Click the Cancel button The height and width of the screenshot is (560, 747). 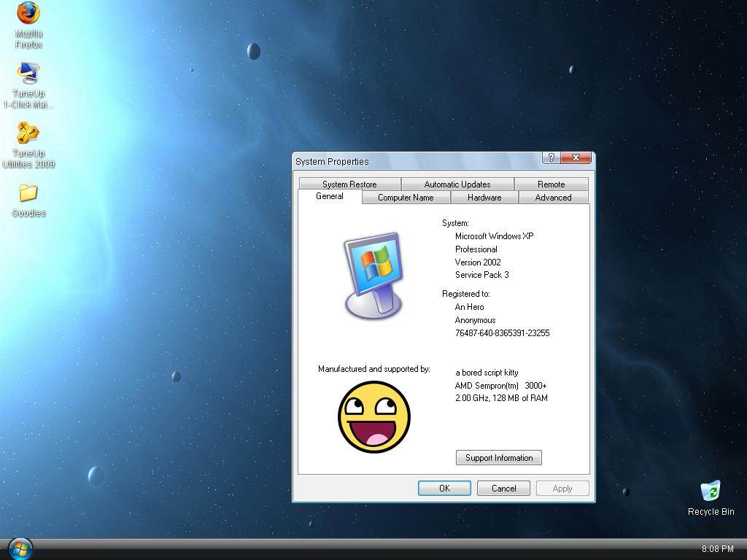click(x=503, y=488)
